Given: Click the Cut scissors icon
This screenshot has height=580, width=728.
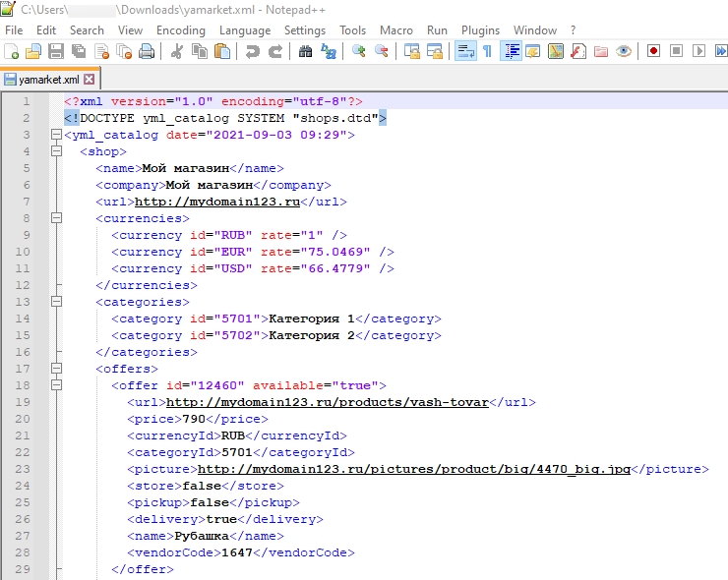Looking at the screenshot, I should point(176,52).
